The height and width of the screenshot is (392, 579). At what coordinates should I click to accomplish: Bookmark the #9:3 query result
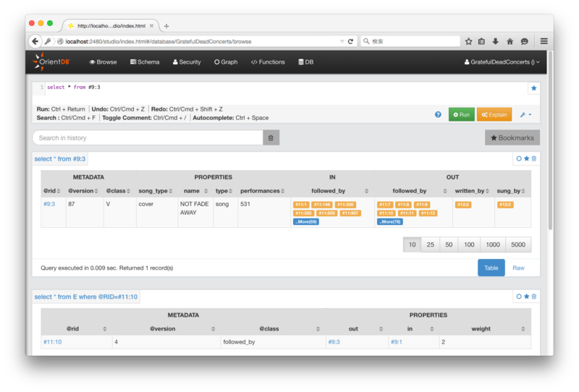[x=527, y=158]
